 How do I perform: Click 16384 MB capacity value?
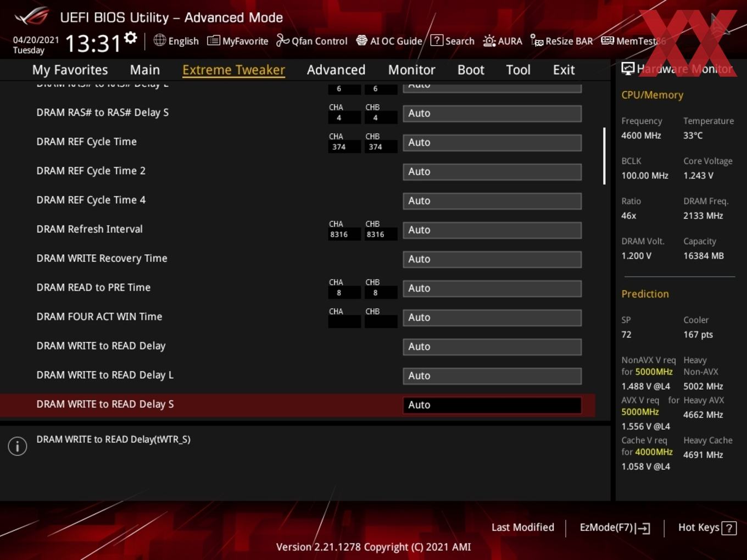pyautogui.click(x=704, y=256)
